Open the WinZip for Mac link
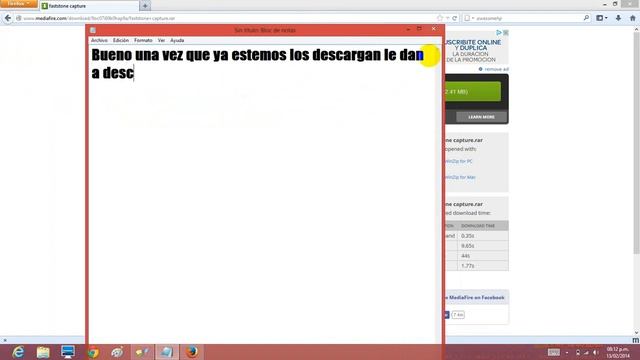Viewport: 640px width, 360px height. point(460,177)
